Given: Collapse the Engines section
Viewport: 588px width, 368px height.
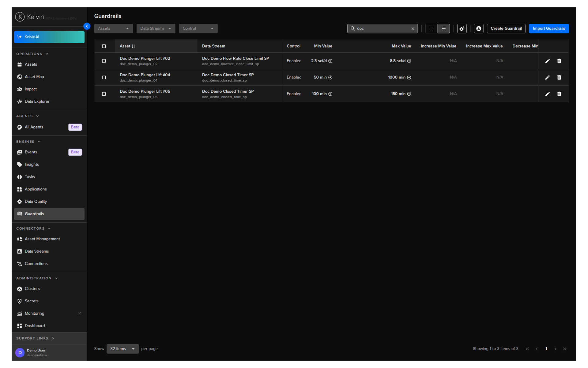Looking at the screenshot, I should click(28, 142).
